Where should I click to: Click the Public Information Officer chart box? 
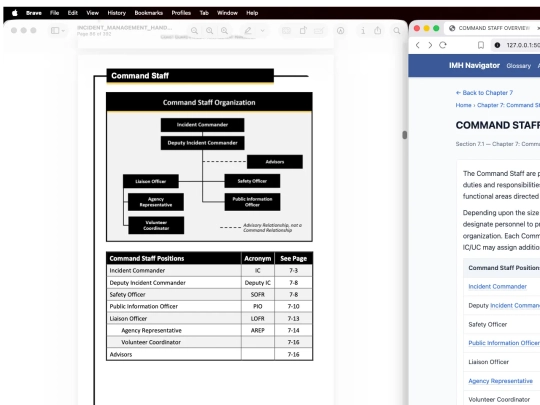252,202
